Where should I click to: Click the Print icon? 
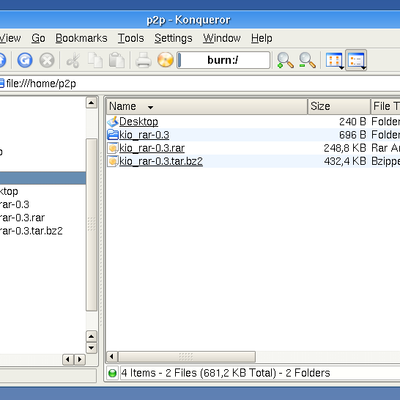point(144,60)
